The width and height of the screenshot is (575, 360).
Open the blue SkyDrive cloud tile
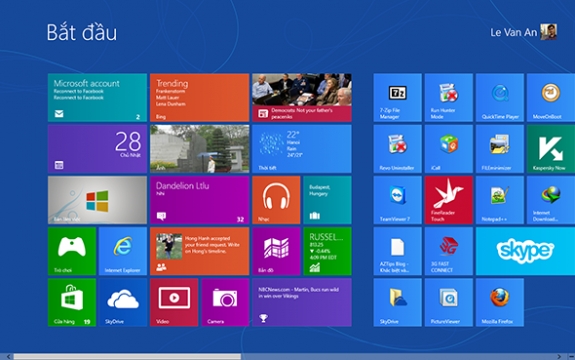[x=123, y=302]
